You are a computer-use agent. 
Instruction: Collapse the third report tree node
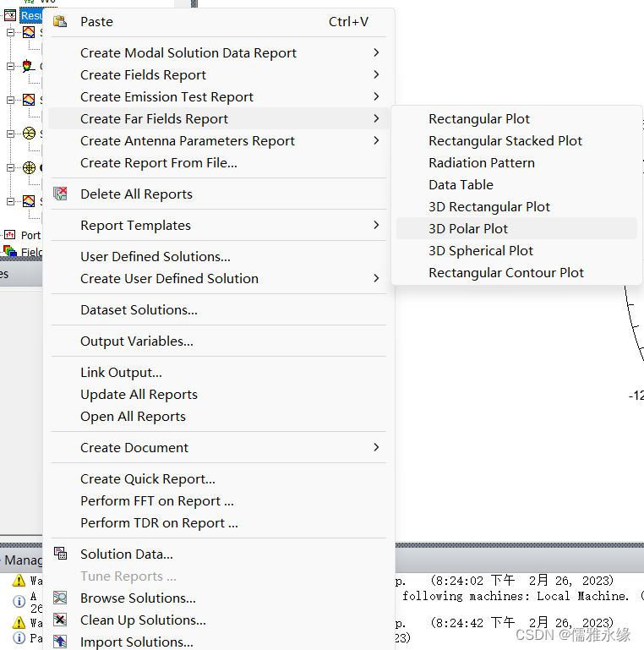click(11, 100)
